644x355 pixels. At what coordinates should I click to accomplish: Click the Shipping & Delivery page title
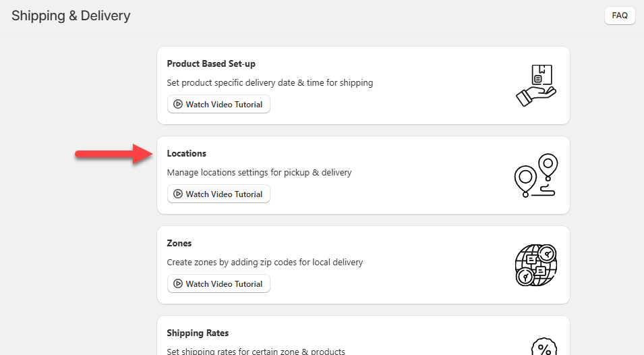(71, 16)
